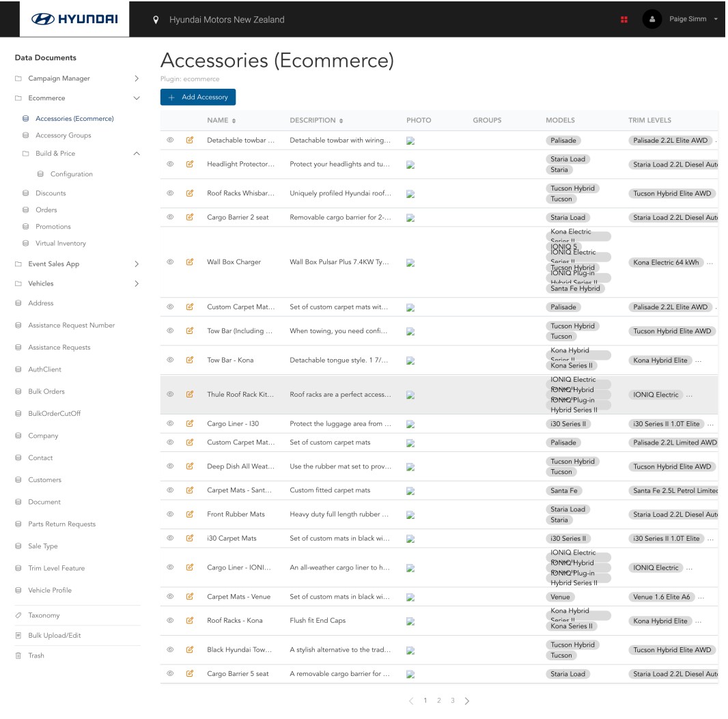This screenshot has height=719, width=728.
Task: Toggle visibility for Thule Roof Rack Kit row
Action: coord(170,393)
